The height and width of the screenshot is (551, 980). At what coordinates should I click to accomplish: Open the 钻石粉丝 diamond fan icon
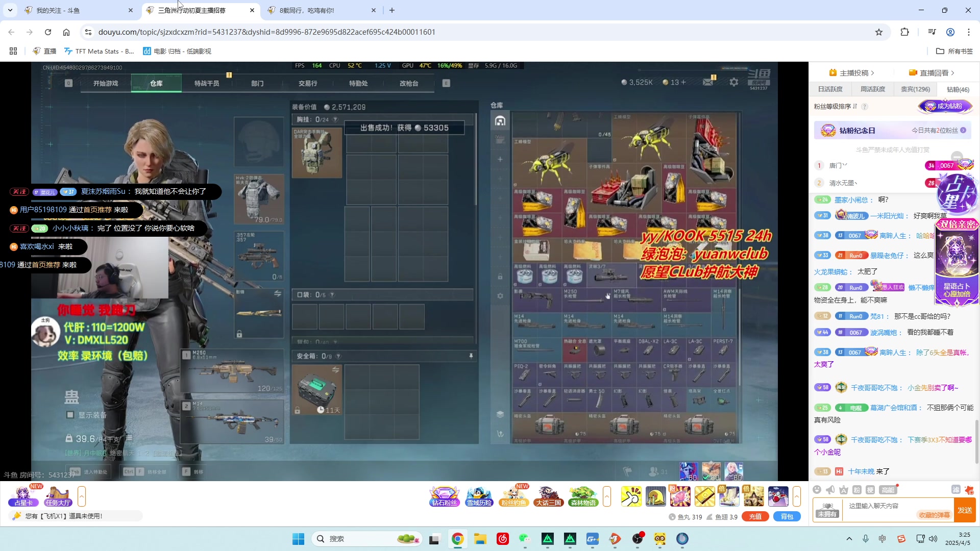(445, 496)
